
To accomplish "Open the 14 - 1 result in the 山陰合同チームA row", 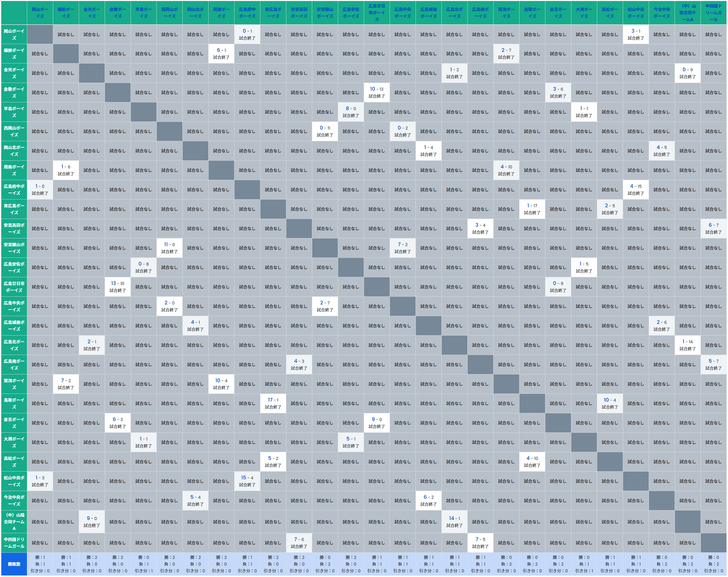I will tap(454, 518).
